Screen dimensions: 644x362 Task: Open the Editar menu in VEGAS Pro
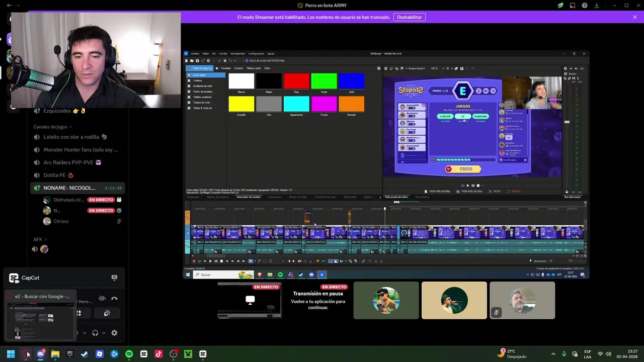point(205,53)
